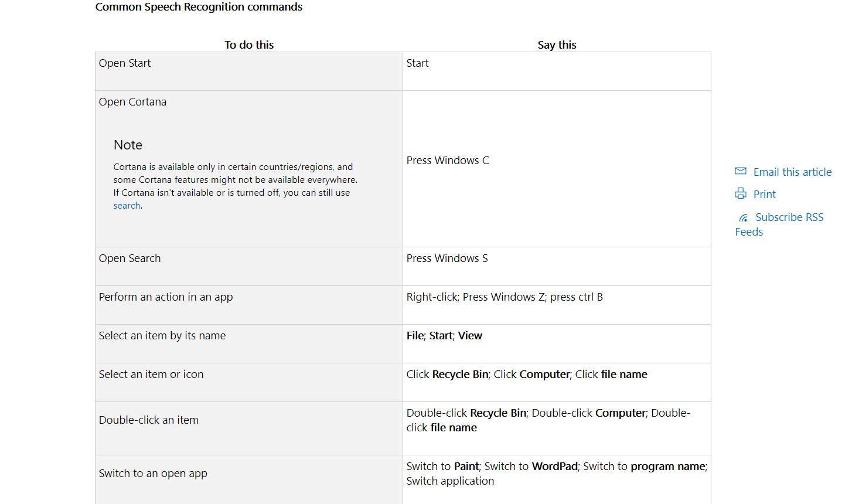The height and width of the screenshot is (504, 845).
Task: Click the bold 'View' command text
Action: [470, 336]
